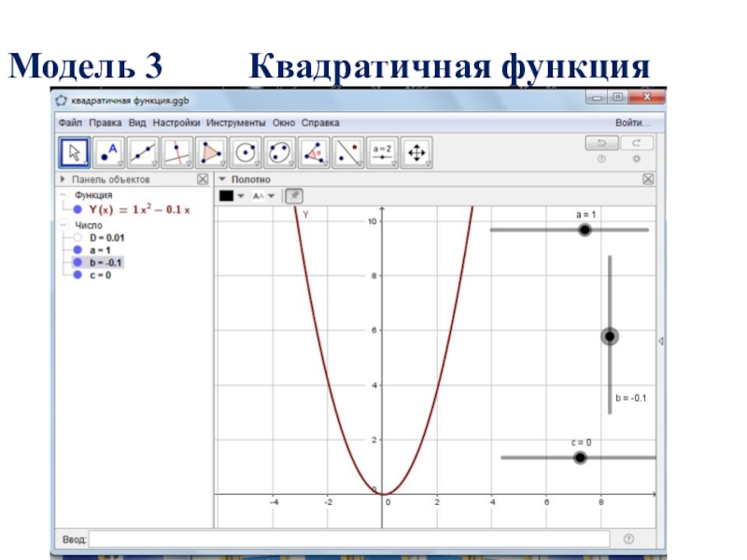Toggle the pin point capturing icon
747x560 pixels.
tap(294, 196)
